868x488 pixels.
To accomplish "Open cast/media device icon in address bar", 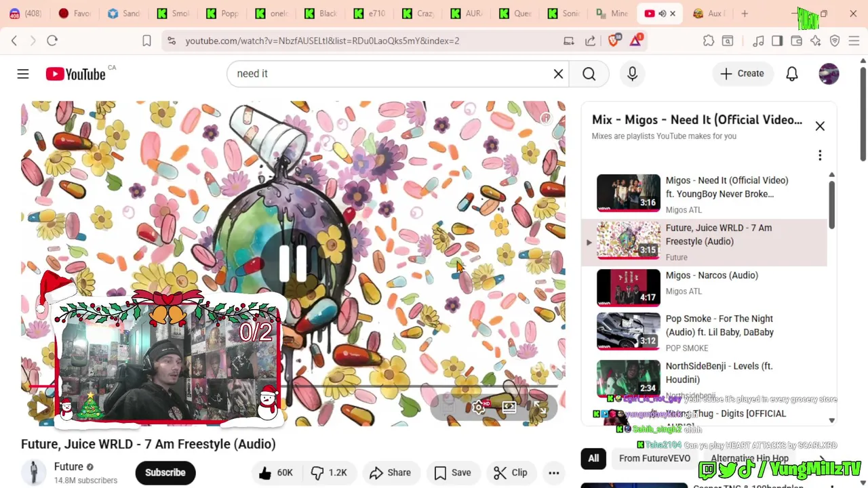I will pos(569,41).
